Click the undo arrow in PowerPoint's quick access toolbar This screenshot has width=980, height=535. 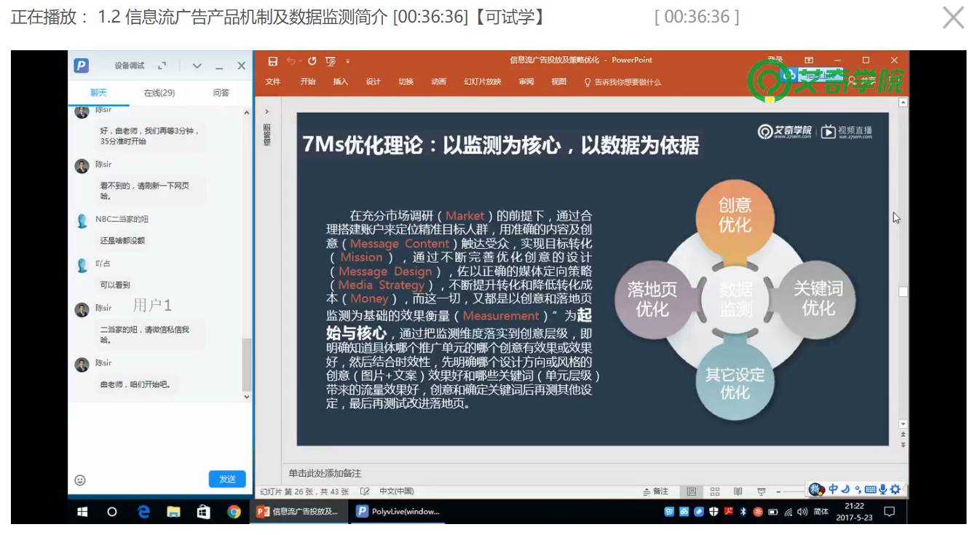click(291, 61)
